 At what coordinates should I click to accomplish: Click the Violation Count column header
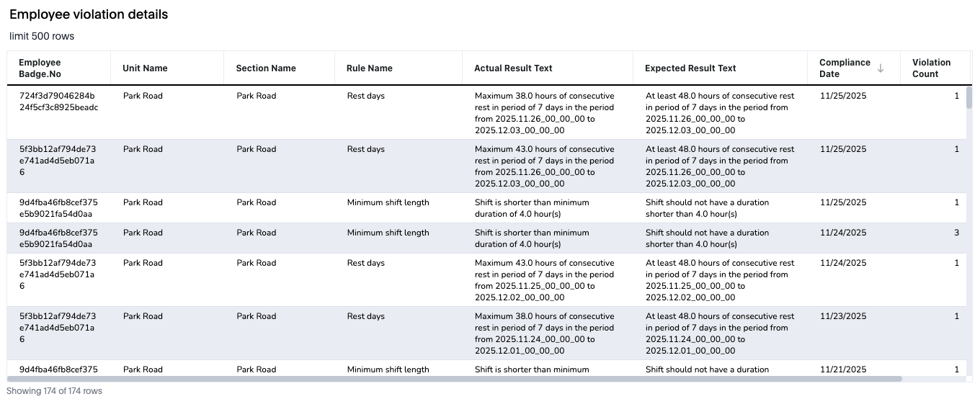(x=931, y=68)
